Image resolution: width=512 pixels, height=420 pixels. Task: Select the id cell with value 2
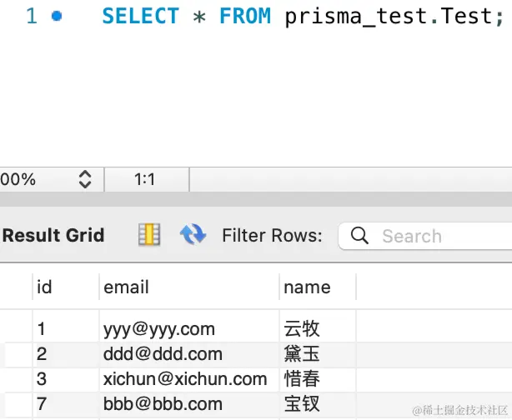(x=66, y=354)
